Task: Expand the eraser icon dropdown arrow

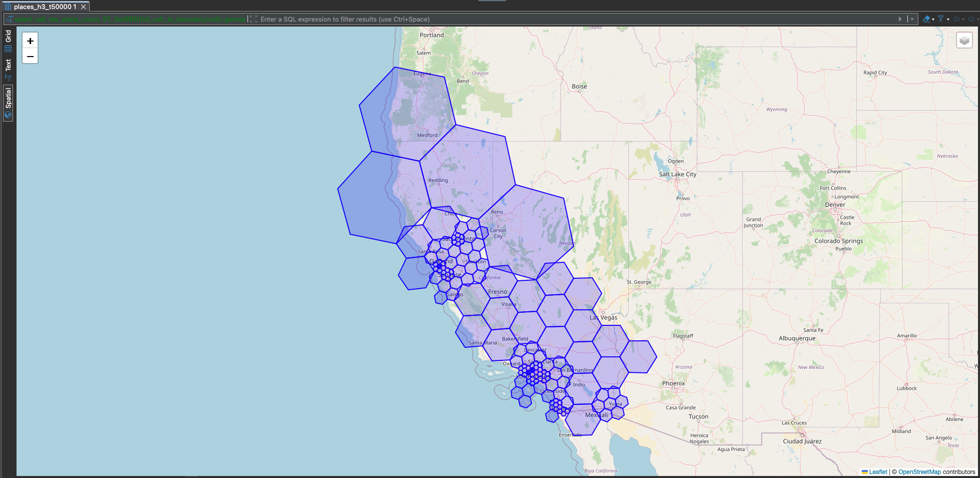Action: click(933, 20)
